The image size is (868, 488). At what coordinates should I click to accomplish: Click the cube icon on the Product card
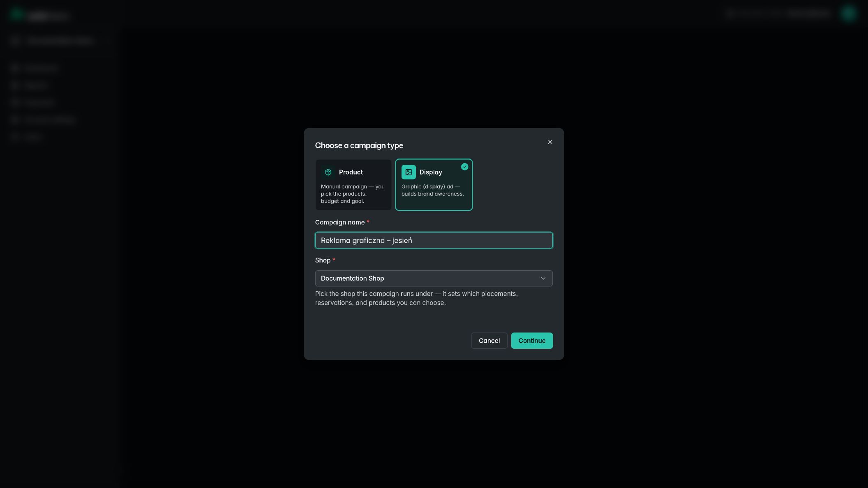[x=328, y=172]
